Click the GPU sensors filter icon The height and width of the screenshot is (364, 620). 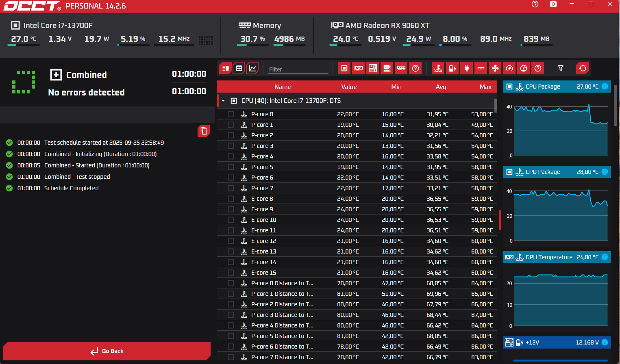tap(358, 68)
